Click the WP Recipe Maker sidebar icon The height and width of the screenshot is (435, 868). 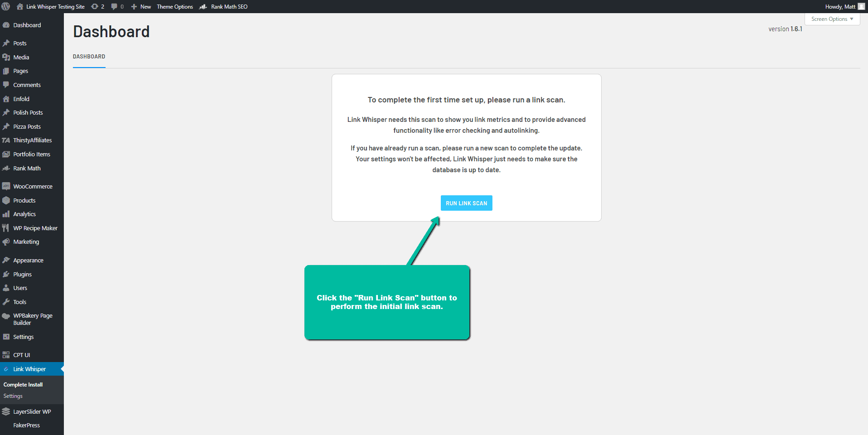point(6,227)
